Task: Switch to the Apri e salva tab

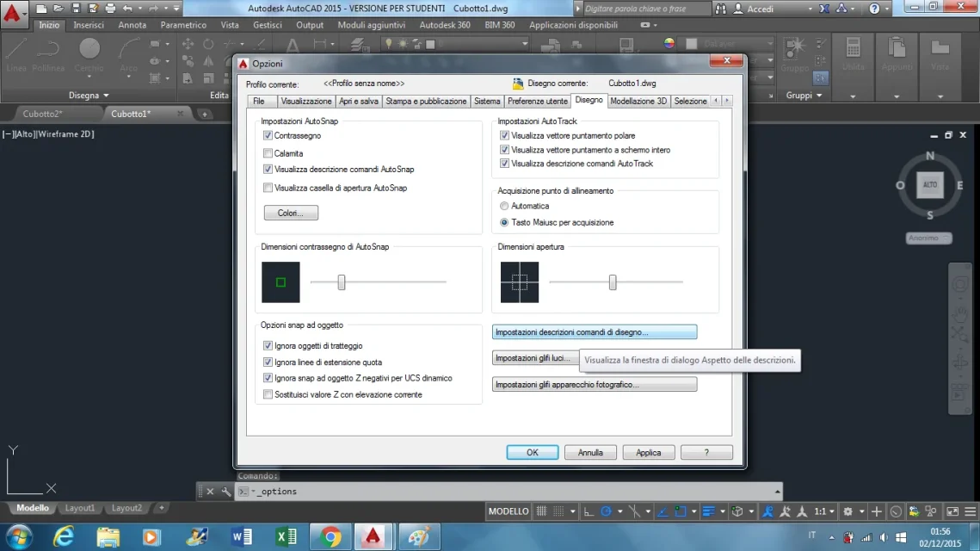Action: tap(359, 102)
